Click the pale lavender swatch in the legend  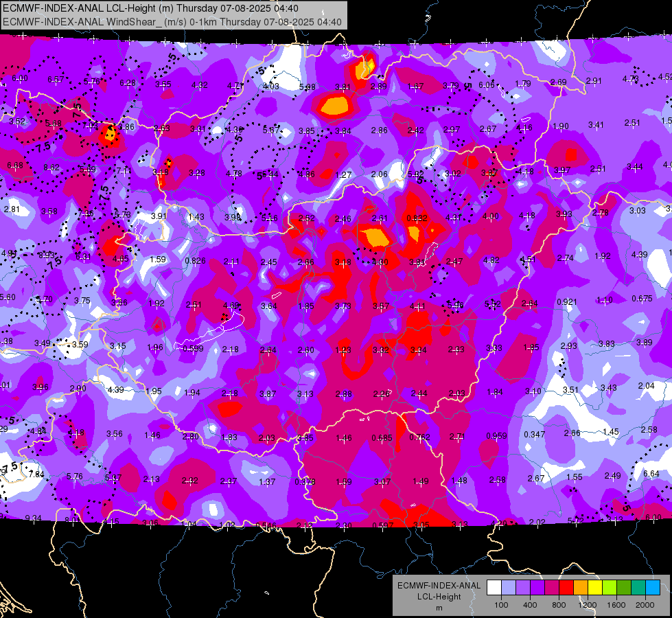[509, 588]
